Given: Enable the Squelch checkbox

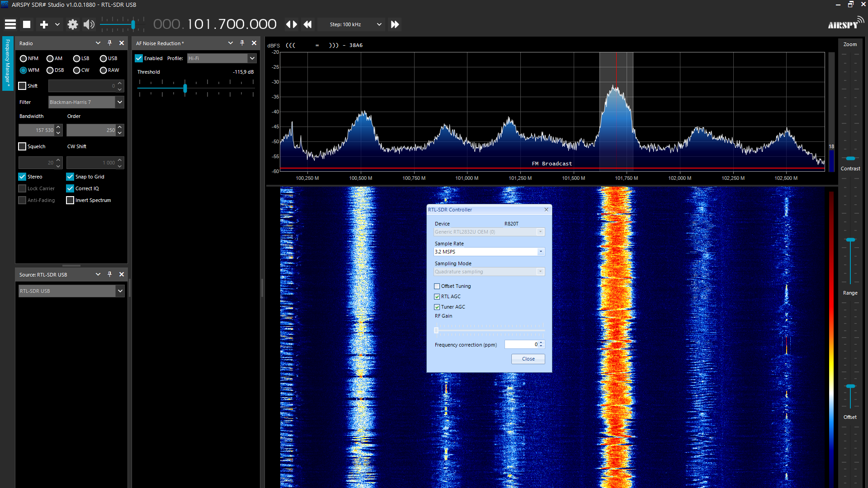Looking at the screenshot, I should (22, 146).
